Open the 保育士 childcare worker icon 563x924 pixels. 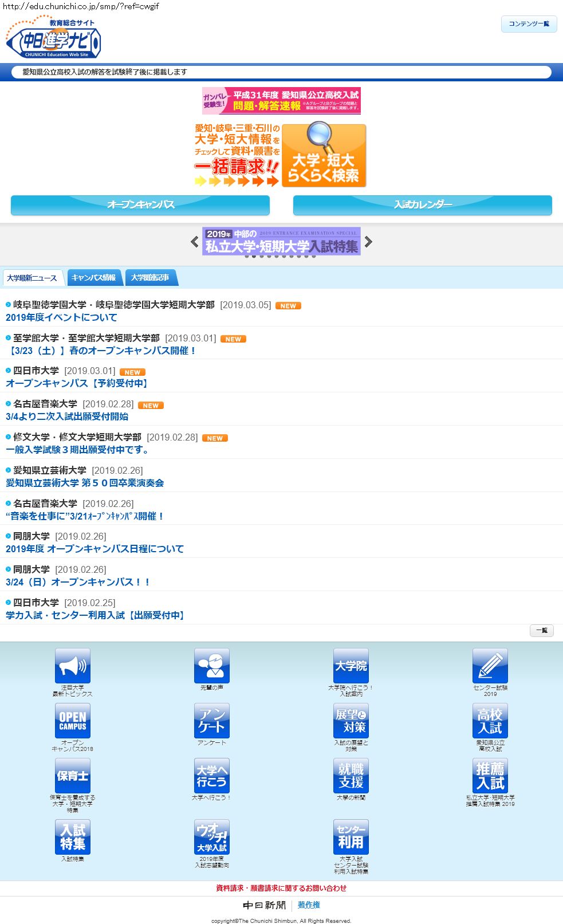(73, 776)
